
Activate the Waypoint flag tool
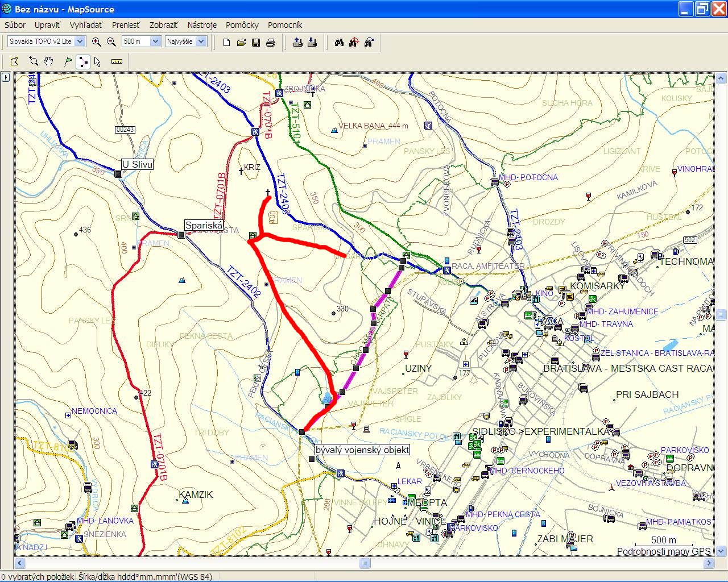tap(68, 62)
